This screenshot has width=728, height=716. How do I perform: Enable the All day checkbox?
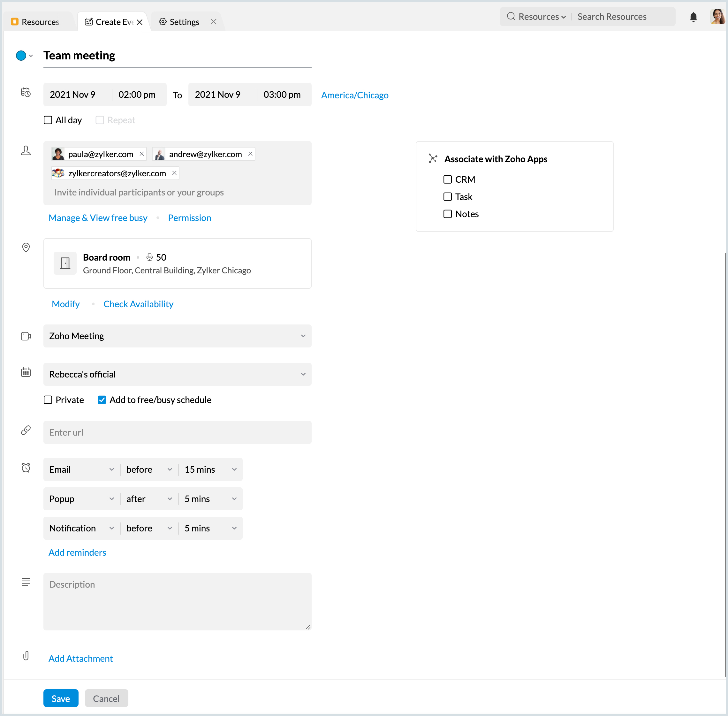48,120
